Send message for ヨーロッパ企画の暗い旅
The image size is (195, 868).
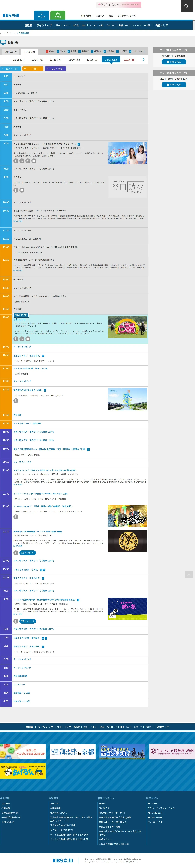[28, 621]
